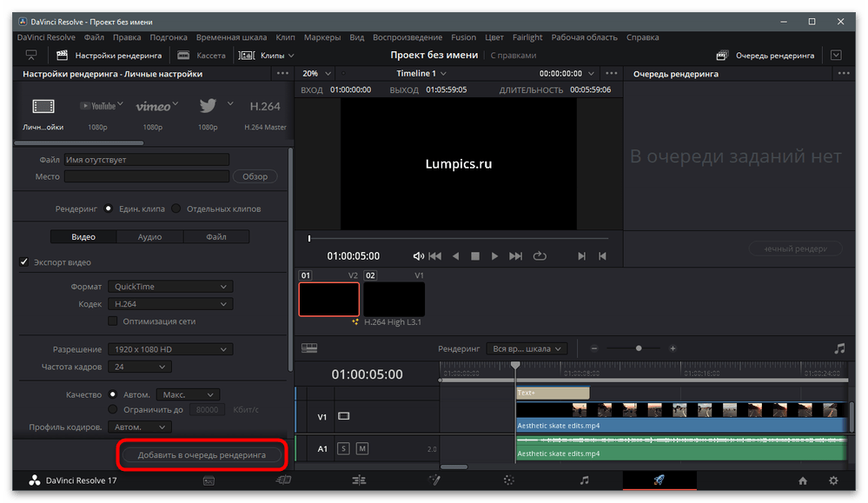Uncheck the Экспорт видео checkbox

(x=24, y=262)
